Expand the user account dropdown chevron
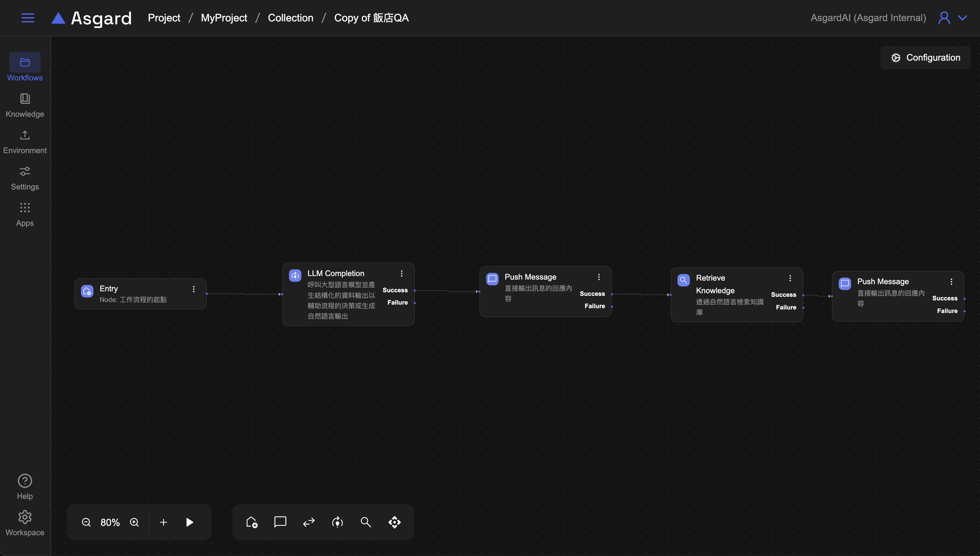This screenshot has height=556, width=980. click(x=962, y=18)
